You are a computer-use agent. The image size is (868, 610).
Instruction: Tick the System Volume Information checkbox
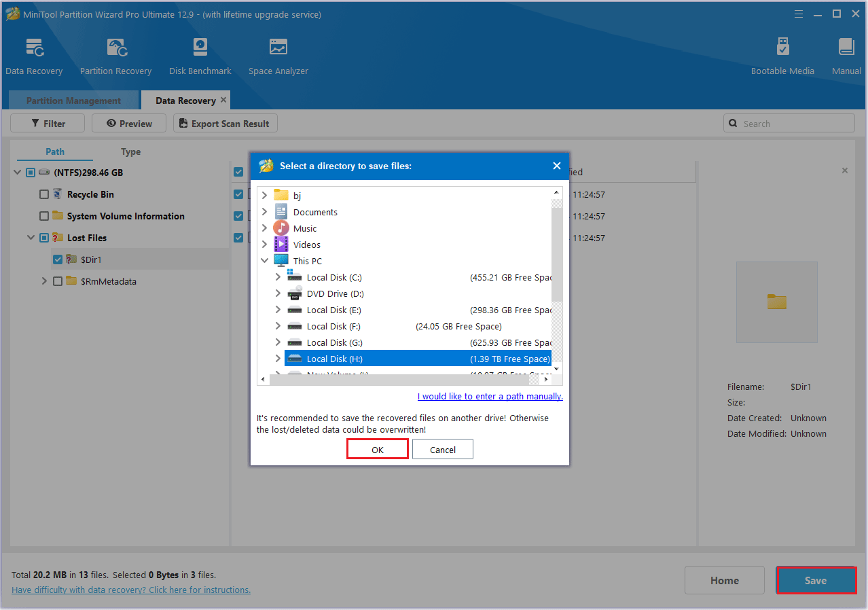[x=44, y=216]
